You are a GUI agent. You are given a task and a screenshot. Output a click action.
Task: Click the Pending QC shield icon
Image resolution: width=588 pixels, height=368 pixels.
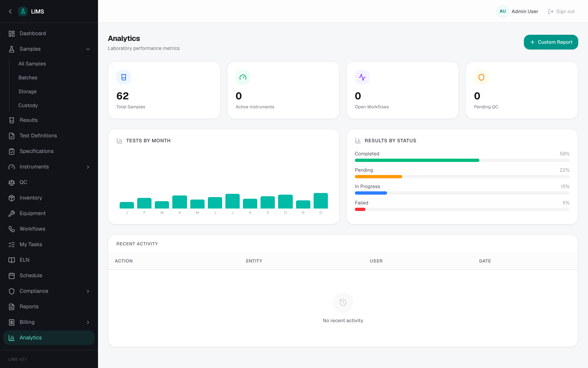coord(481,77)
